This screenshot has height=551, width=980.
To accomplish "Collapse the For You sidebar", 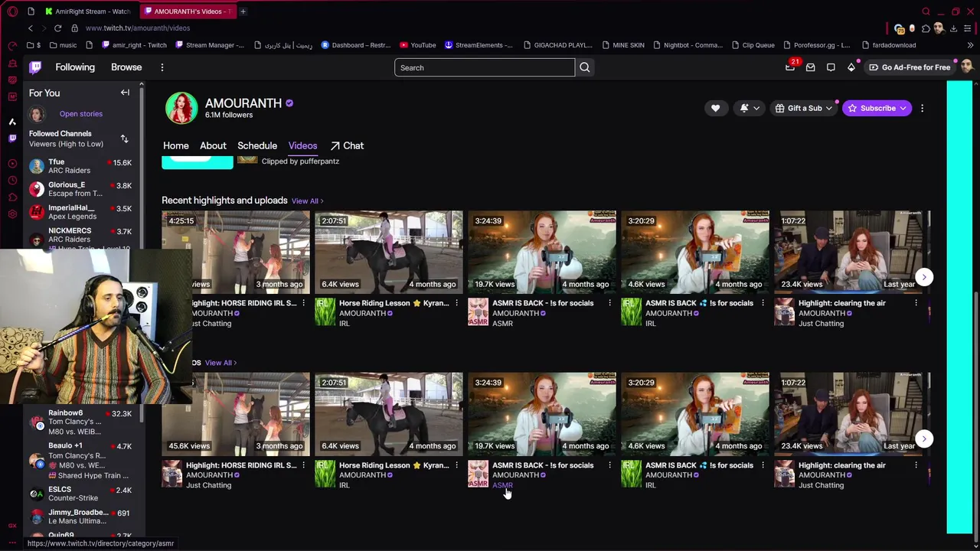I will 125,93.
